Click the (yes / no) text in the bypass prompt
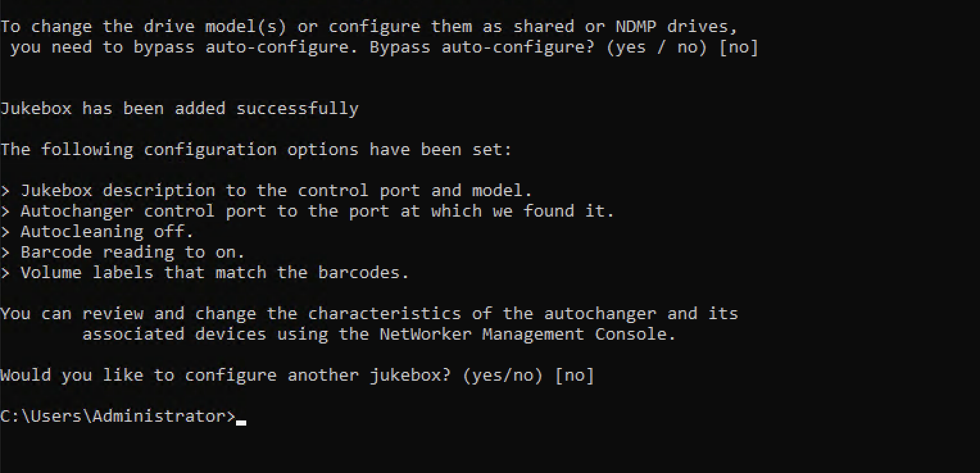Screen dimensions: 980x473 pyautogui.click(x=657, y=47)
